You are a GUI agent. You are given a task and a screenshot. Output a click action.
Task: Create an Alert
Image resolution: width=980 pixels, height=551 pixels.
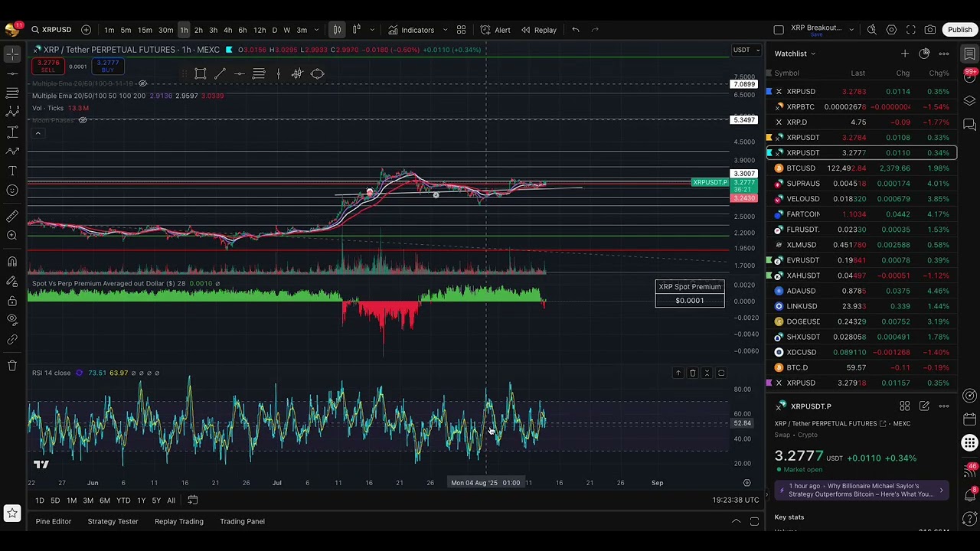[495, 30]
